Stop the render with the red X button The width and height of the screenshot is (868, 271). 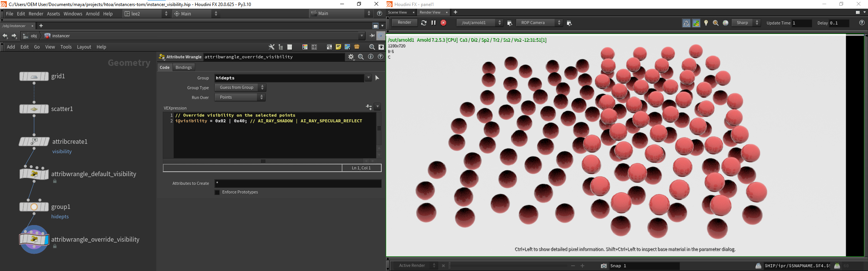[443, 23]
